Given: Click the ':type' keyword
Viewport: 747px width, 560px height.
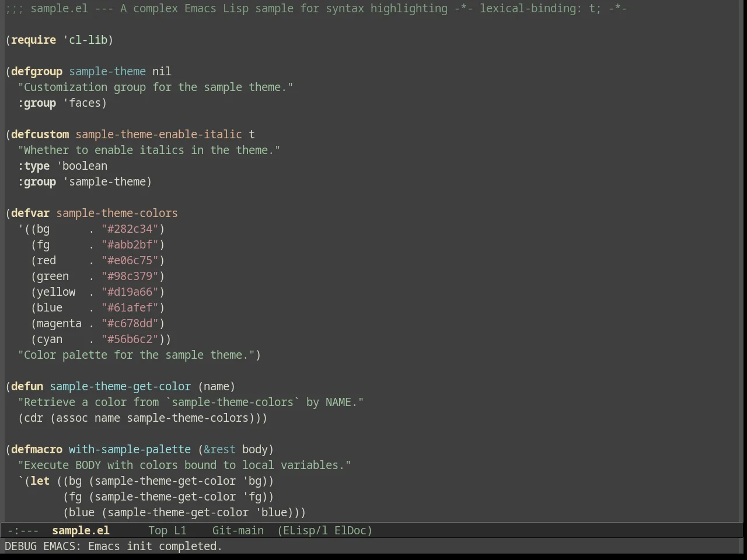Looking at the screenshot, I should pos(33,166).
